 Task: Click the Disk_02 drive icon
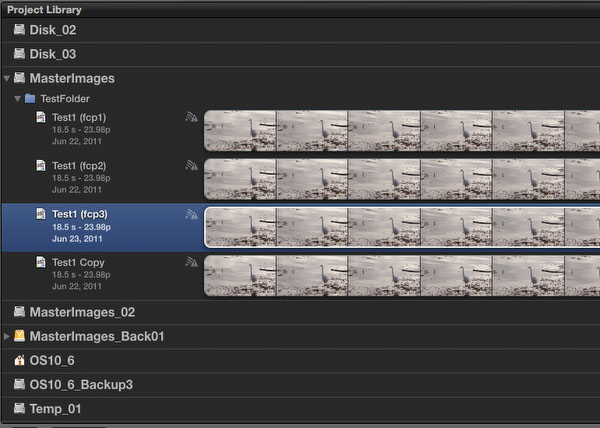[19, 29]
